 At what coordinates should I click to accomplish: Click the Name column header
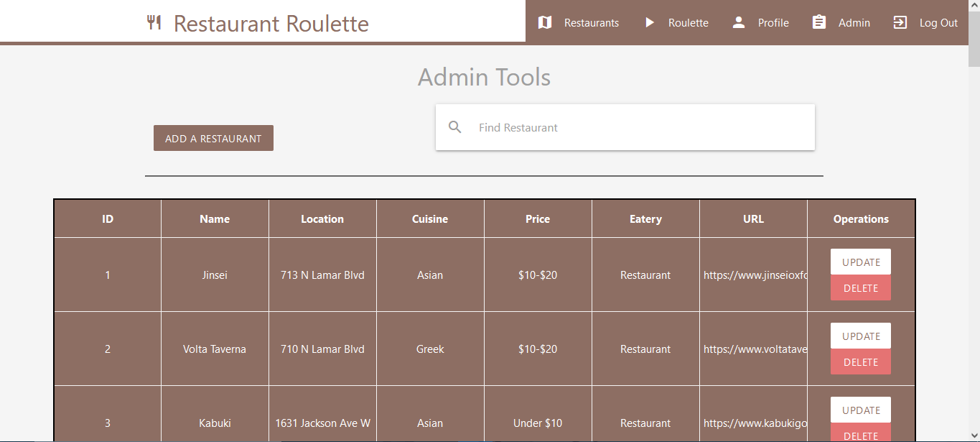coord(215,219)
